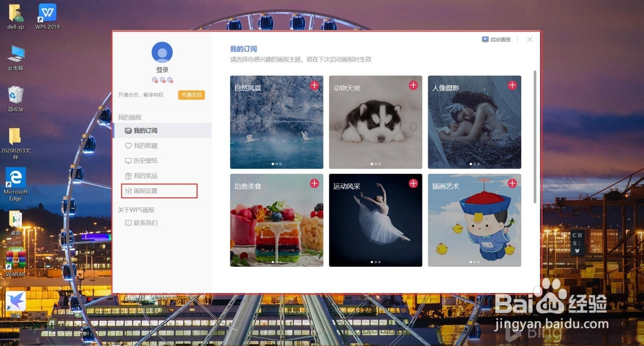Click the 我的订阅 heading

point(243,49)
